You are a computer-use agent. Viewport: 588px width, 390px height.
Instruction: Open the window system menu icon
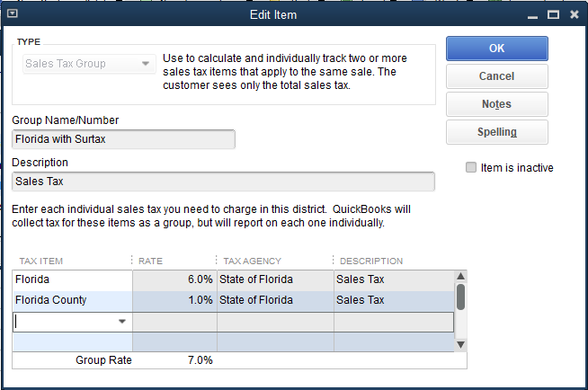11,15
